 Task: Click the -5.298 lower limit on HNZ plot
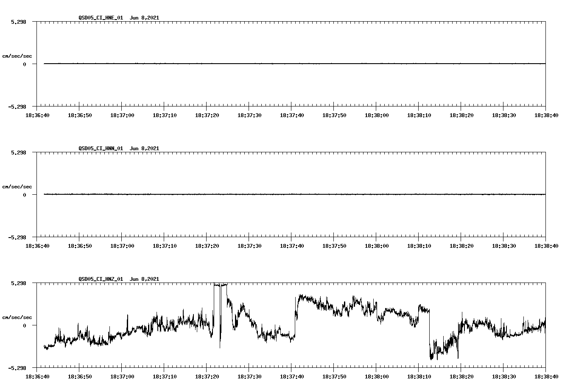point(17,368)
